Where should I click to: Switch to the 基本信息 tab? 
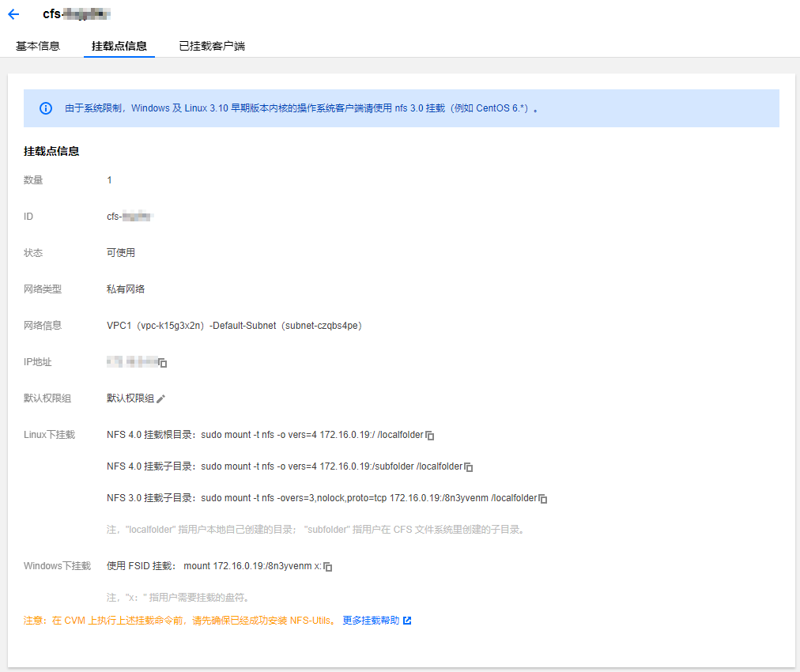point(36,46)
